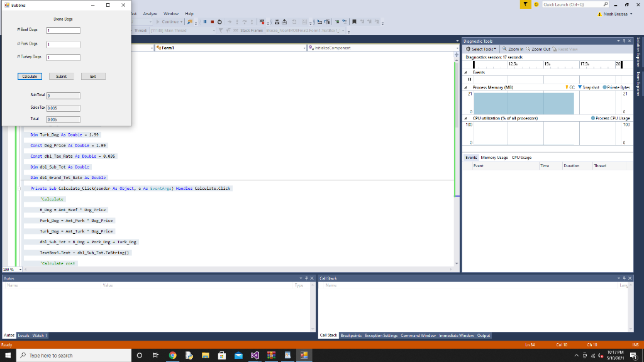Open the Analyze menu
Viewport: 644px width, 362px height.
150,13
